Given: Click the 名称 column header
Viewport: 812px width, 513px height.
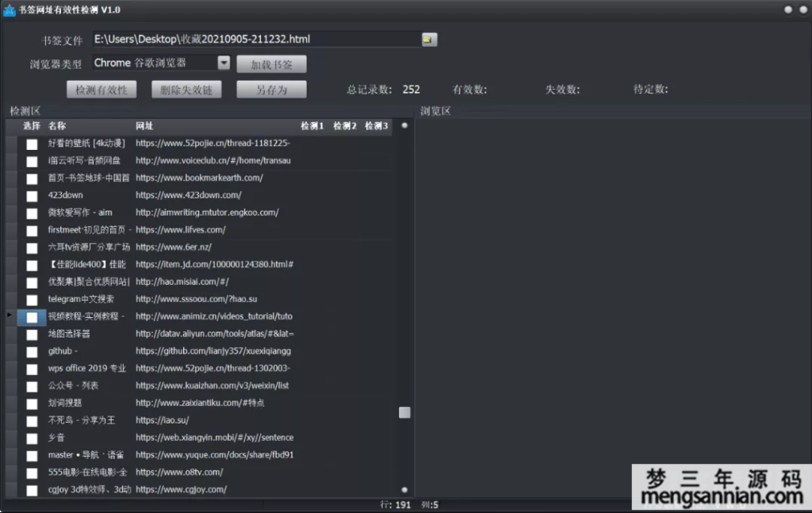Looking at the screenshot, I should tap(57, 126).
